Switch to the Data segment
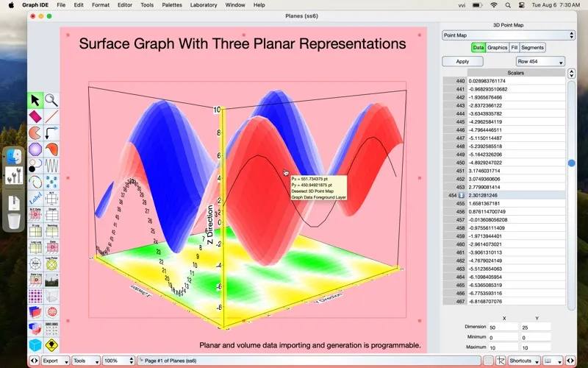588x368 pixels. pos(478,47)
